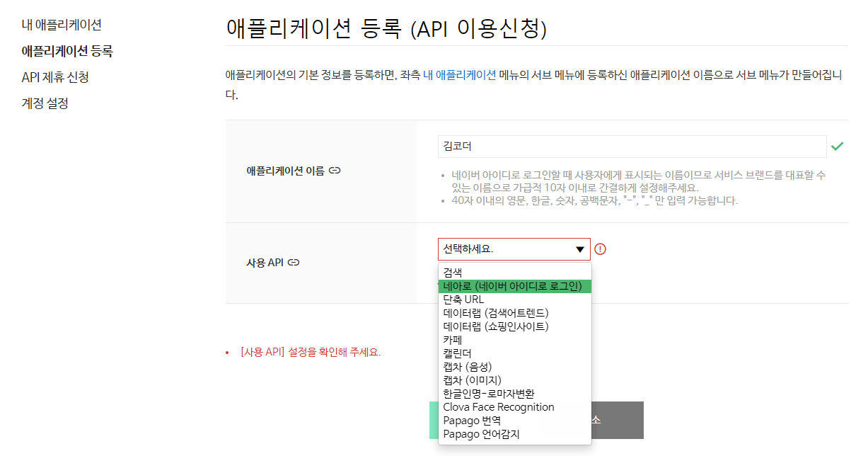Screen dimensions: 868x456
Task: Open the 선택하세요 API dropdown
Action: pos(514,249)
